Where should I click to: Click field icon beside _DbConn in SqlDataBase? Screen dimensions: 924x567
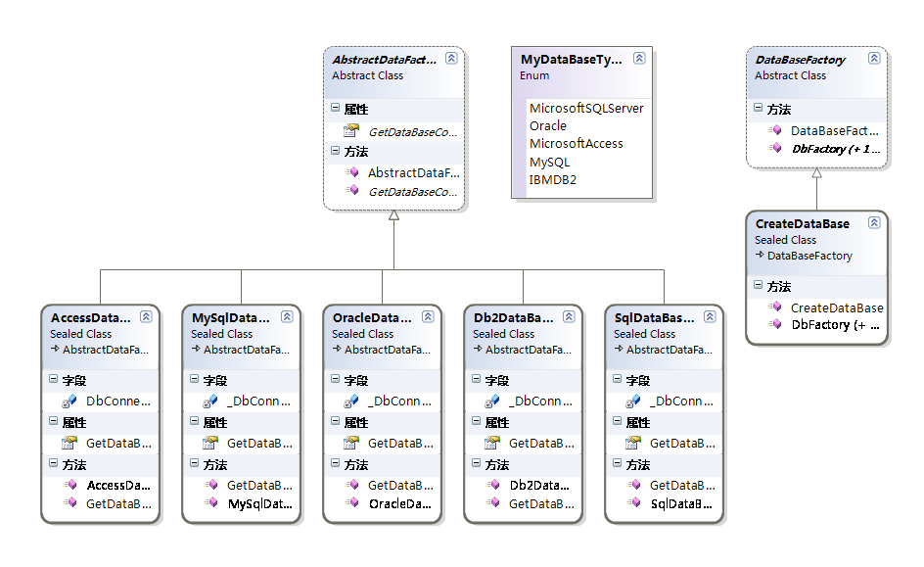tap(633, 402)
